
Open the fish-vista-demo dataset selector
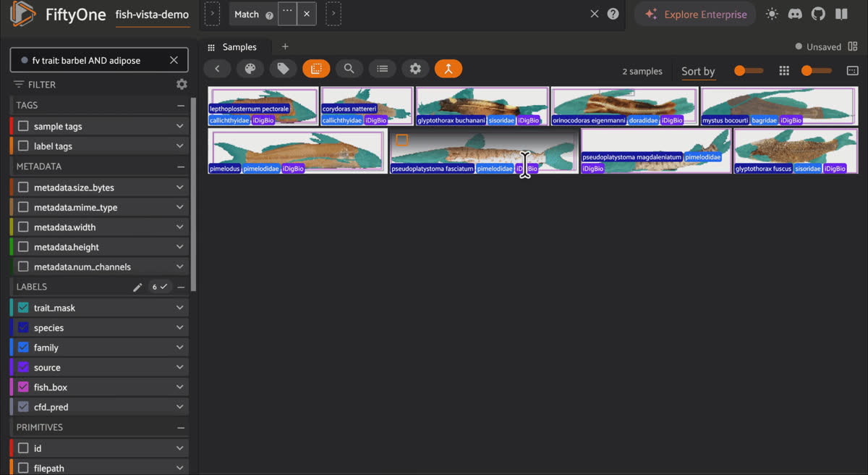coord(152,14)
